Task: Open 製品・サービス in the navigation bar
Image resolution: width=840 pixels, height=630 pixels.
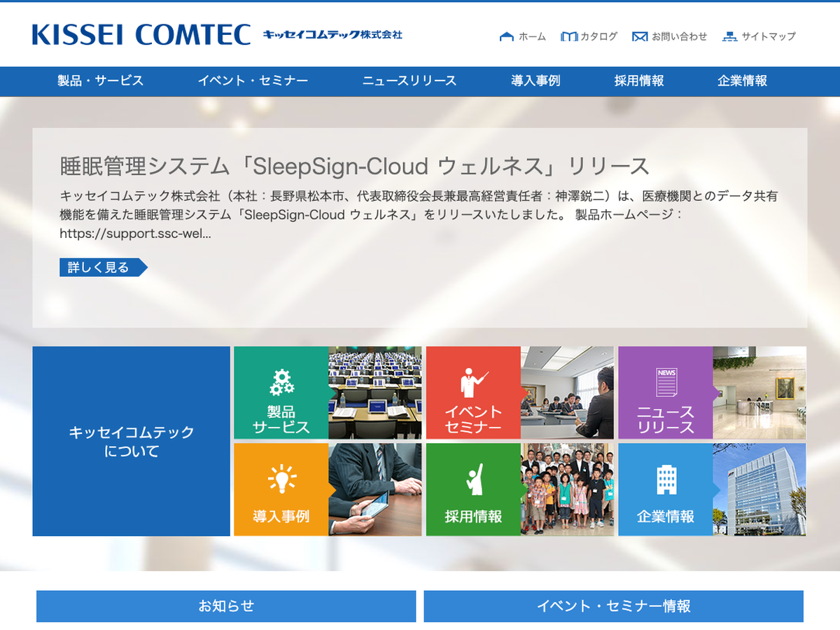Action: [x=100, y=81]
